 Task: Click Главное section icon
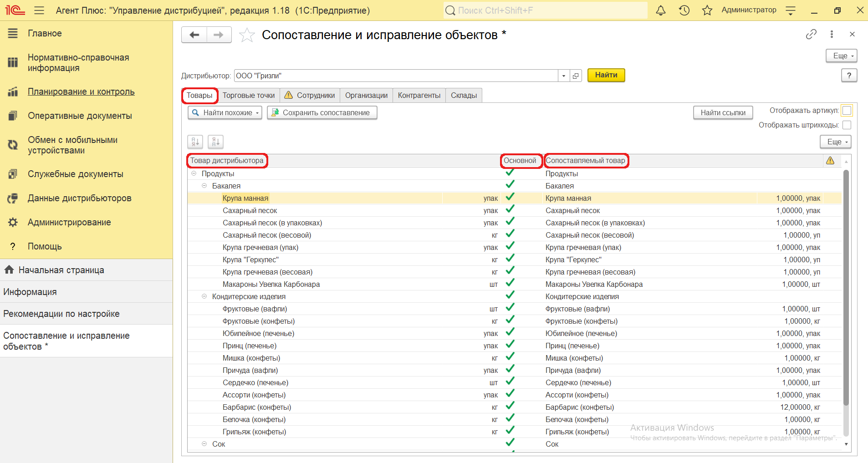coord(13,33)
